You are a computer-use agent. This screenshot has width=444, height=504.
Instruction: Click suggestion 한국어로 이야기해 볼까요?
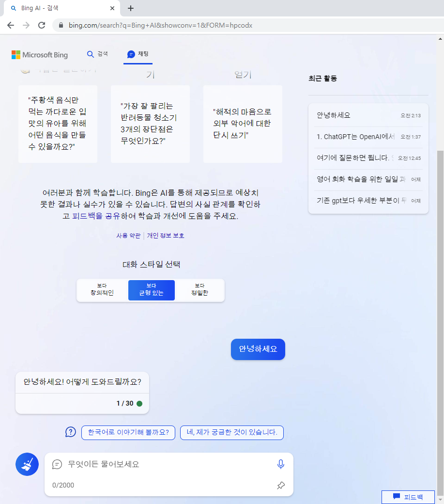128,432
